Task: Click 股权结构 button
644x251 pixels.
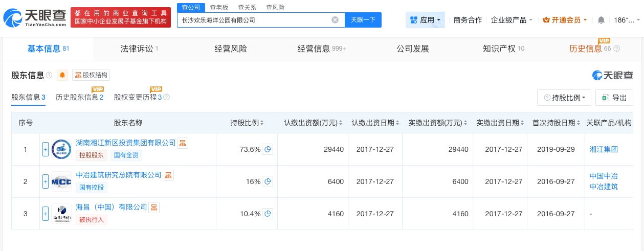Action: (x=91, y=75)
